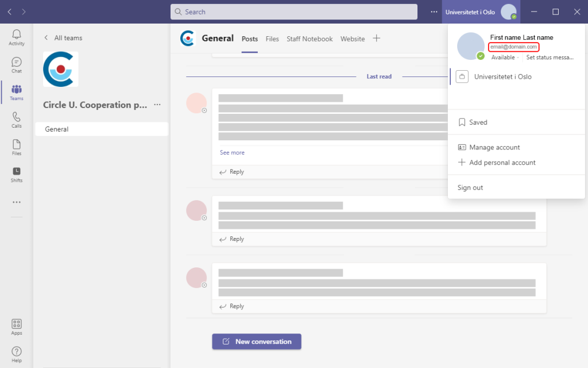Go back to All teams
This screenshot has width=588, height=368.
[63, 38]
